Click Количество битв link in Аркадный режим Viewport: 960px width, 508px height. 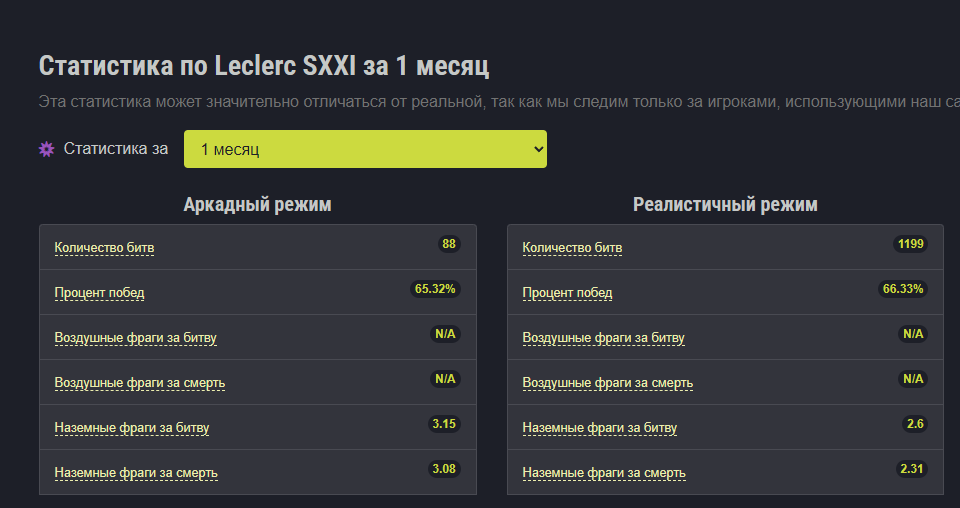pos(104,248)
